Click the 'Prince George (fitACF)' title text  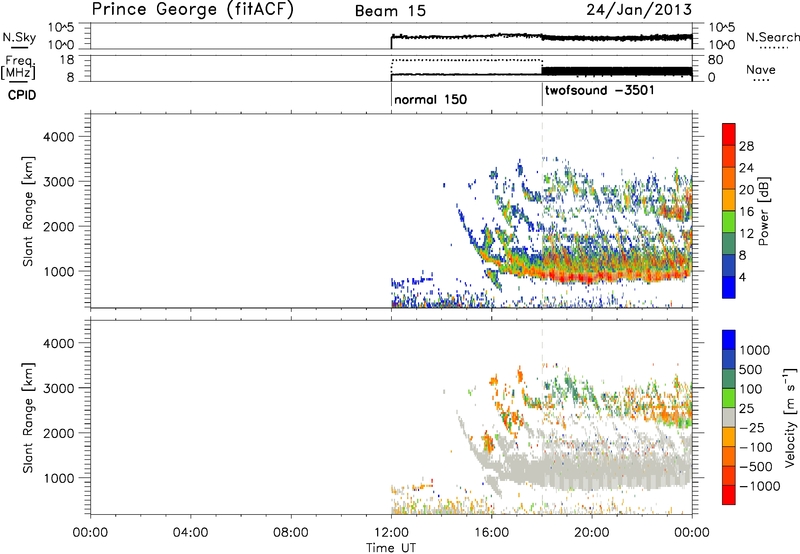pos(193,10)
